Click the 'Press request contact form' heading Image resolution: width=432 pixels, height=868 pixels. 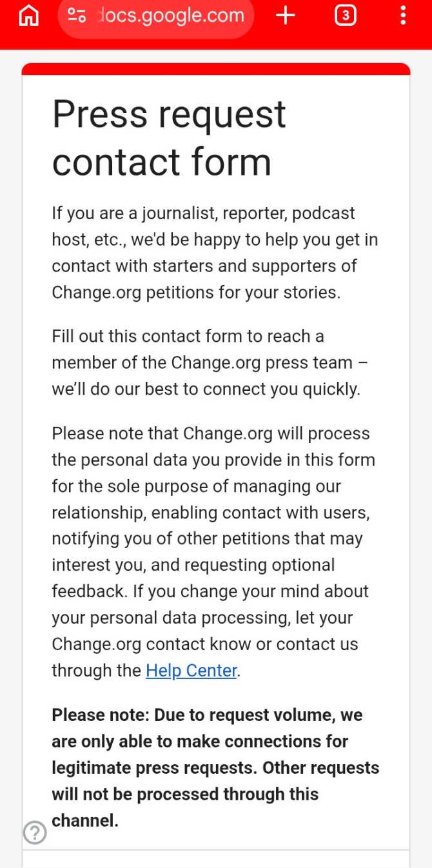(169, 138)
